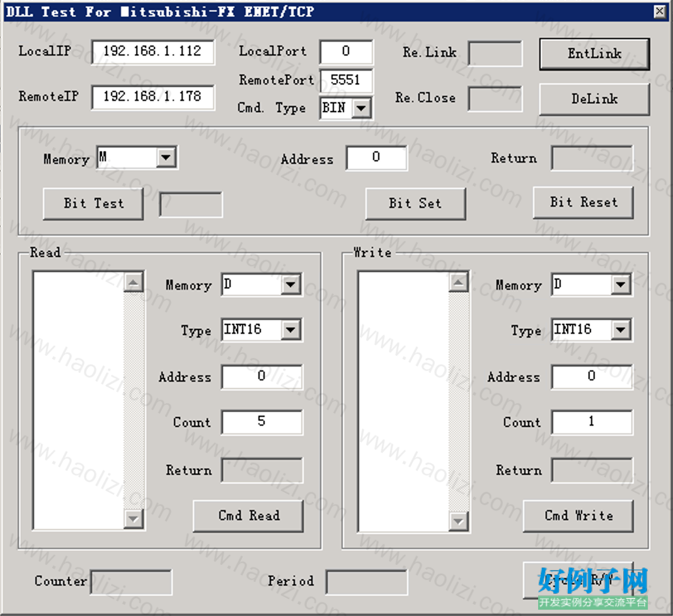Click the Period field
This screenshot has height=616, width=673.
[366, 582]
